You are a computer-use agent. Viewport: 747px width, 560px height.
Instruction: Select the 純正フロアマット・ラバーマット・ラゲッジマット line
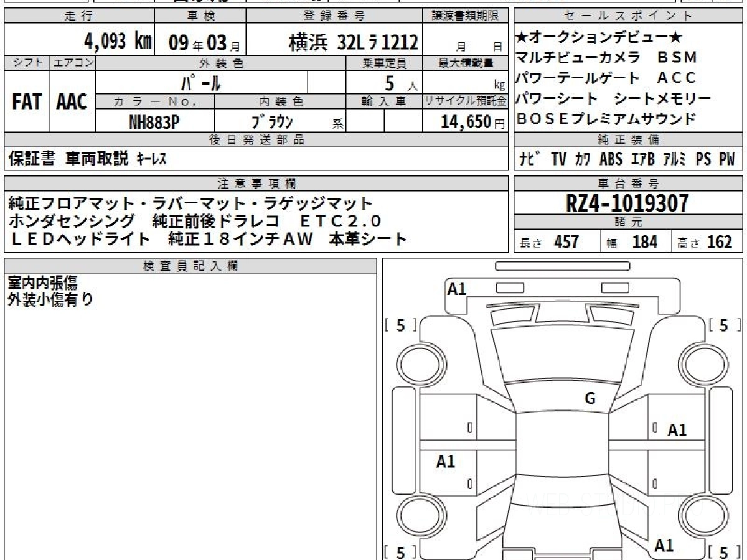(190, 203)
